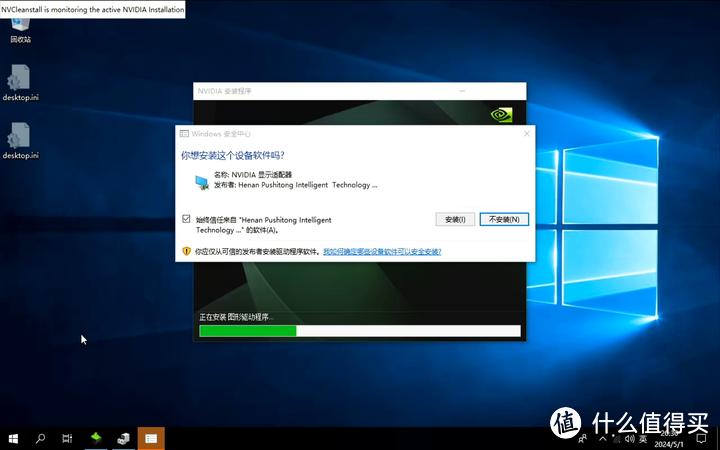Click the 安装(I) install button
This screenshot has height=450, width=720.
[455, 219]
